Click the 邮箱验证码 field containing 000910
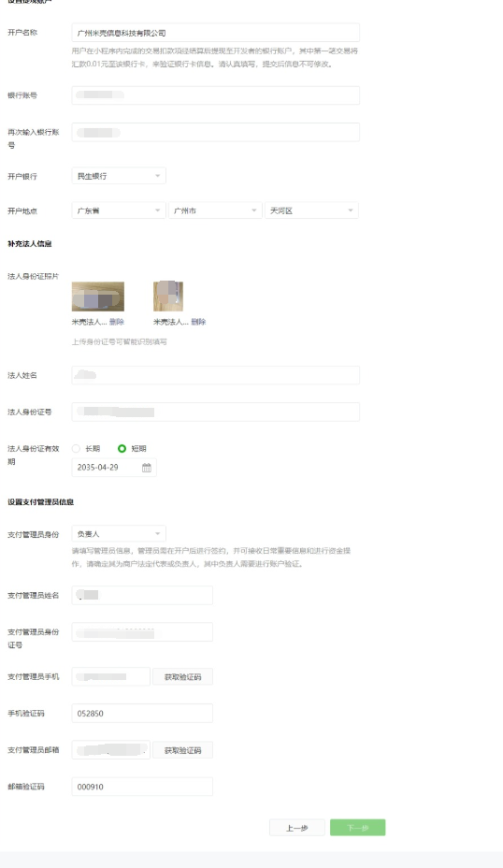Screen dimensions: 503x868 click(x=142, y=787)
